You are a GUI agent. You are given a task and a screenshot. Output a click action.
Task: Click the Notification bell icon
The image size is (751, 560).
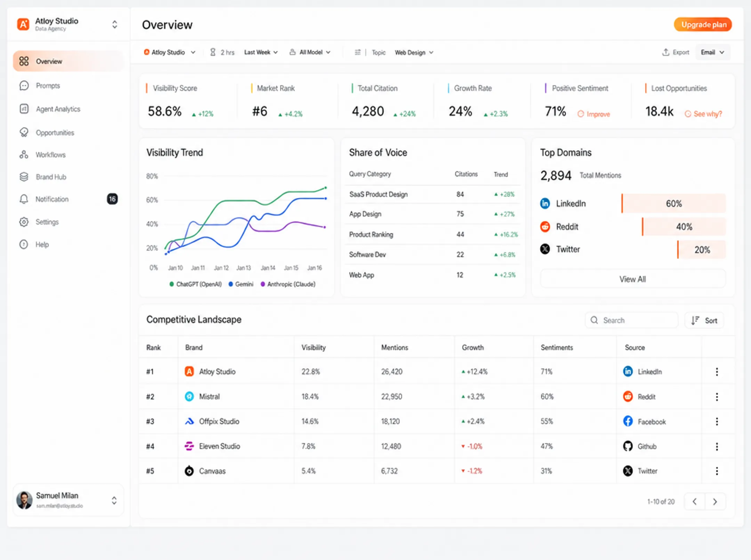[24, 199]
